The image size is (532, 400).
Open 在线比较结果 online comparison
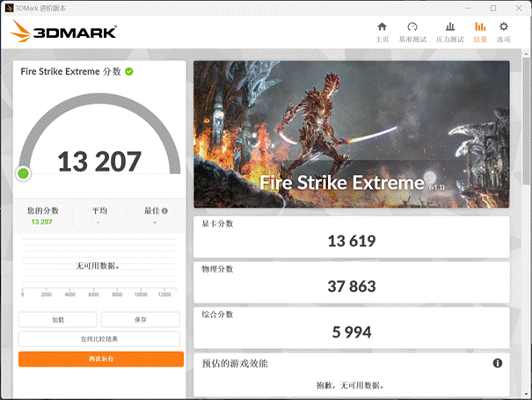[x=99, y=339]
